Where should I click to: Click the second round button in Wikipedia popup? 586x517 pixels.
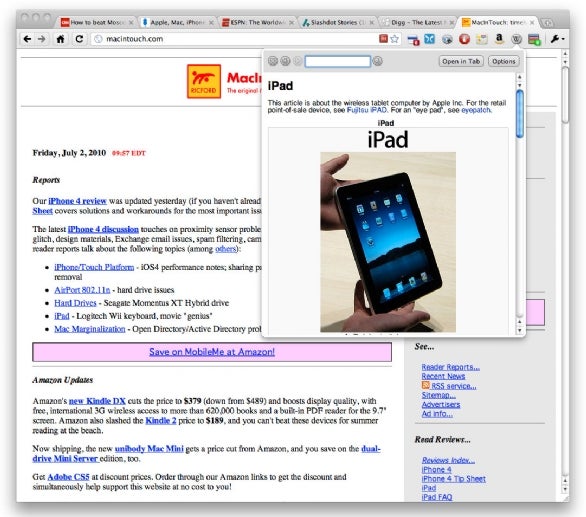pyautogui.click(x=285, y=61)
